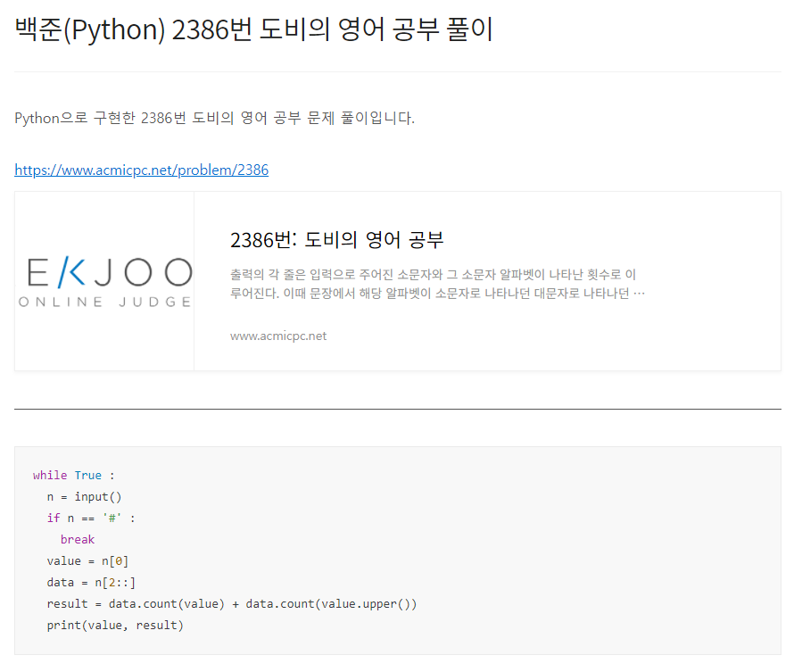Click the Baekjoon Online Judge logo thumbnail

[x=104, y=281]
